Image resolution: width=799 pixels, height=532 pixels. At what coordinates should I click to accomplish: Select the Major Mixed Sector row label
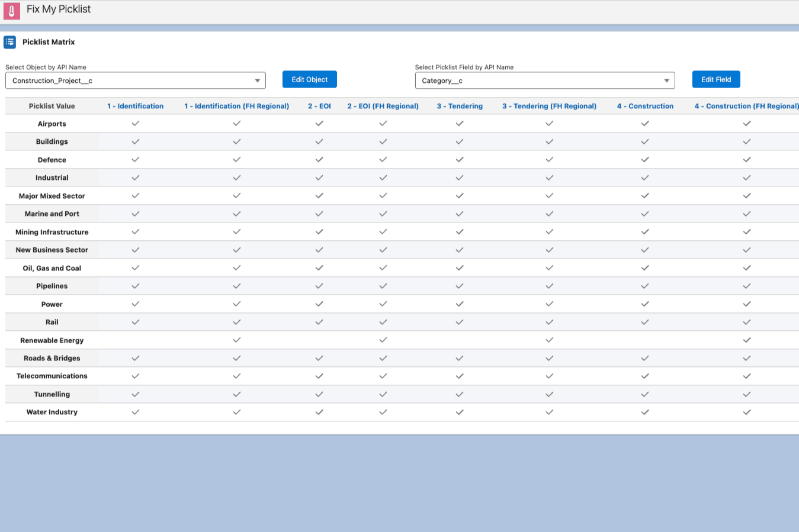click(52, 196)
